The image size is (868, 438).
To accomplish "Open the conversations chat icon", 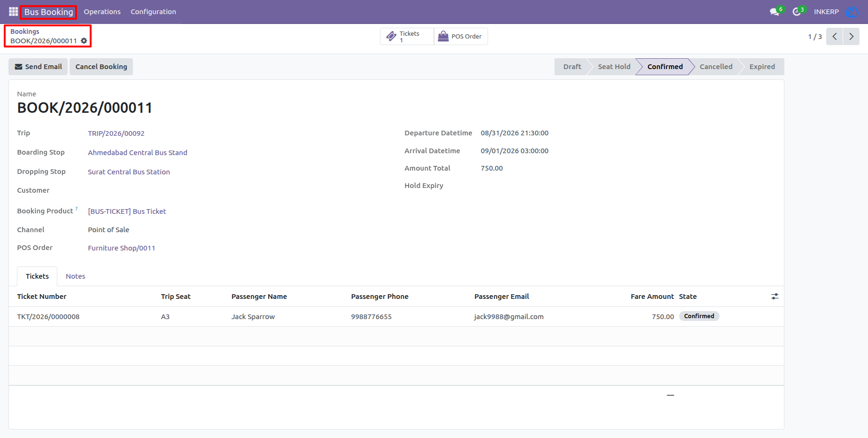I will pyautogui.click(x=775, y=12).
